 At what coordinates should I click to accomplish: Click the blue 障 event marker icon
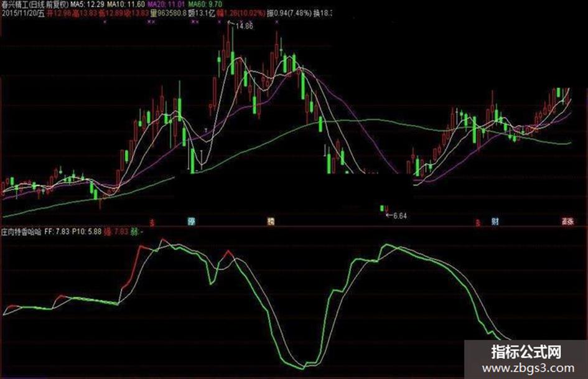click(191, 222)
